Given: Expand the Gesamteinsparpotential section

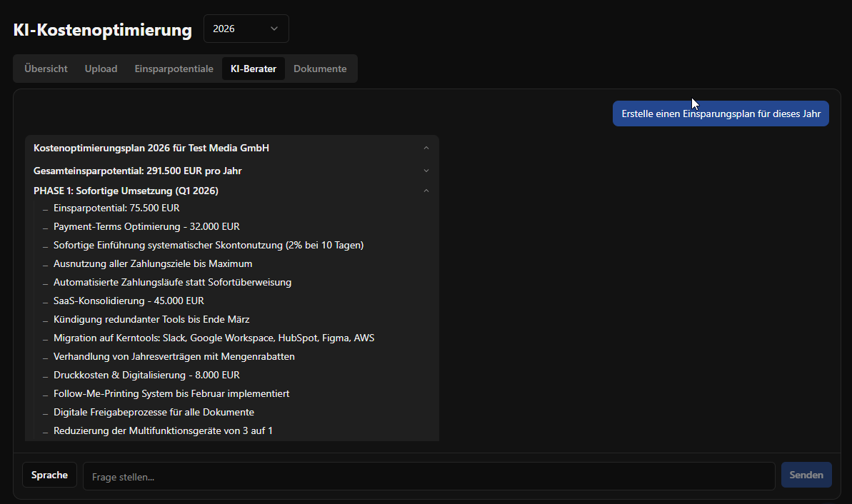Looking at the screenshot, I should [x=426, y=171].
